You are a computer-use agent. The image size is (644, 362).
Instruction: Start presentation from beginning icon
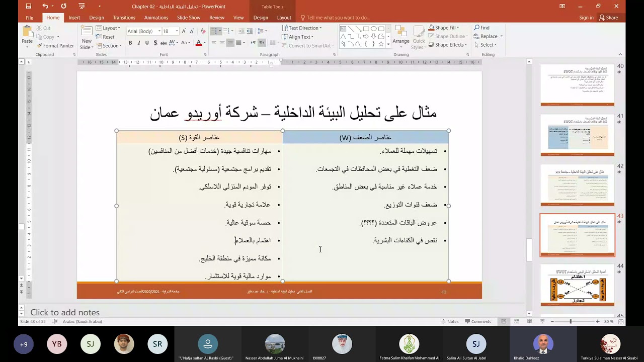pos(82,6)
